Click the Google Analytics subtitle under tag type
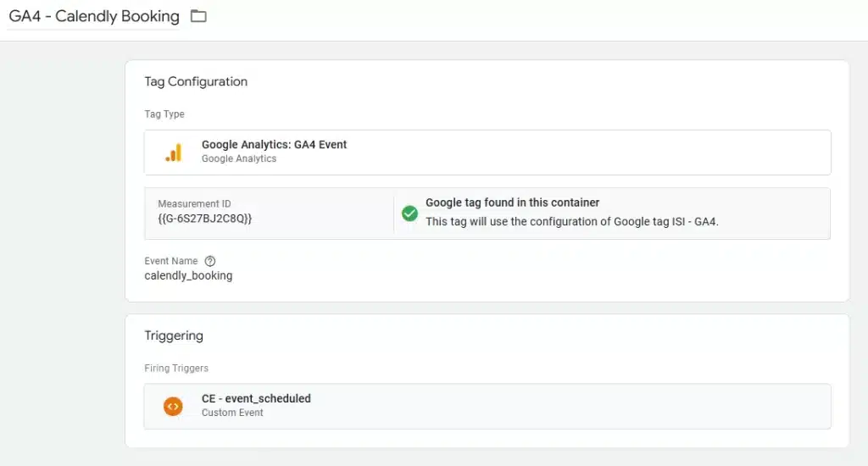Viewport: 868px width, 466px height. pyautogui.click(x=239, y=158)
